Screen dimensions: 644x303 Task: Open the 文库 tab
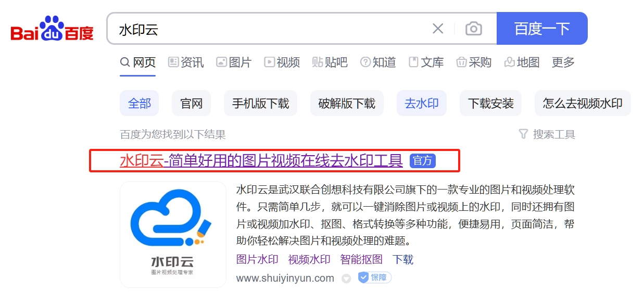tap(426, 62)
